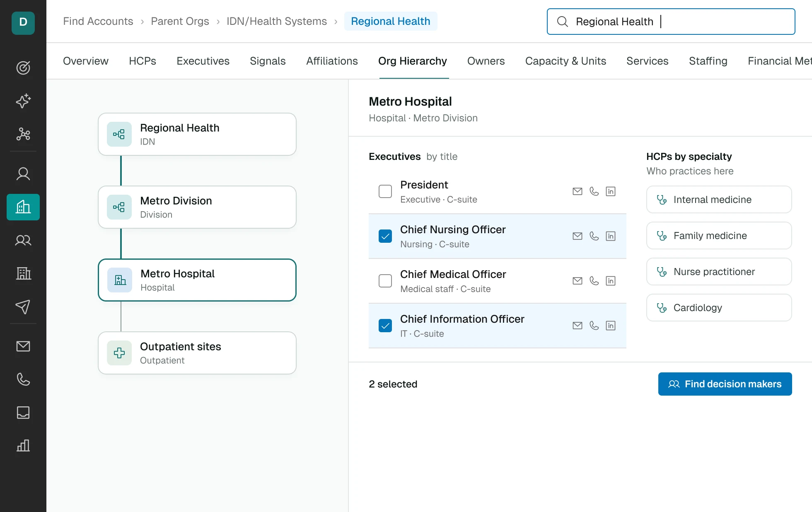Image resolution: width=812 pixels, height=512 pixels.
Task: Uncheck the Chief Nursing Officer checkbox
Action: (x=385, y=236)
